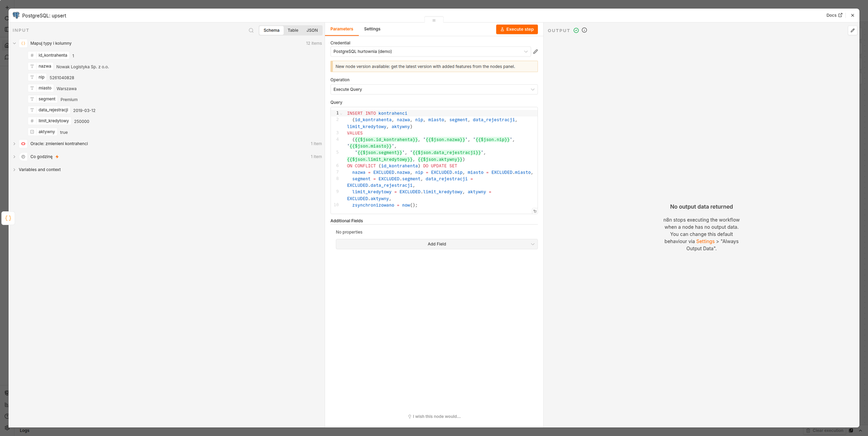This screenshot has height=436, width=868.
Task: Switch input view to JSON
Action: tap(312, 30)
